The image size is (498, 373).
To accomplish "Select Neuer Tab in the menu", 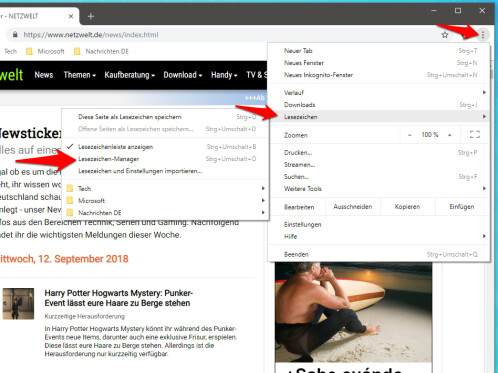I will point(379,51).
